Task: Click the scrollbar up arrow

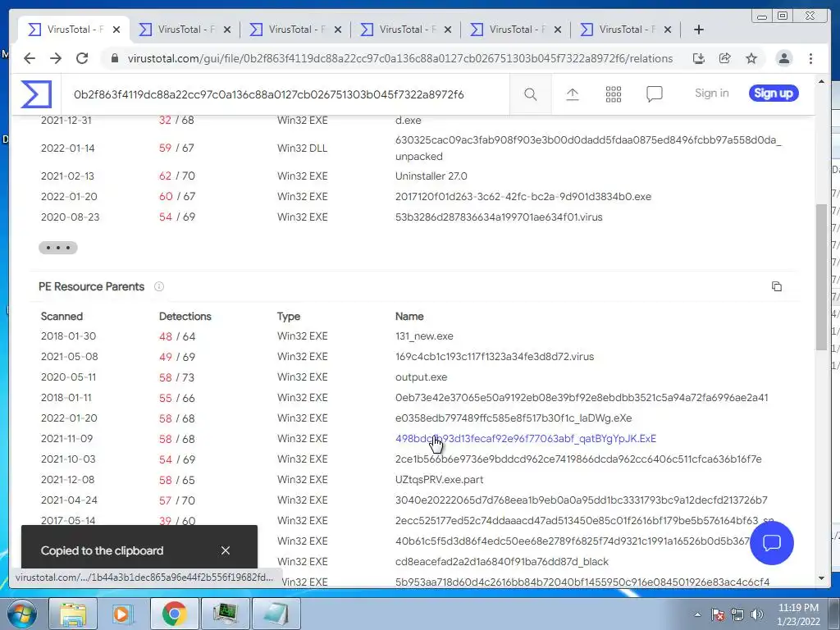Action: click(x=821, y=81)
